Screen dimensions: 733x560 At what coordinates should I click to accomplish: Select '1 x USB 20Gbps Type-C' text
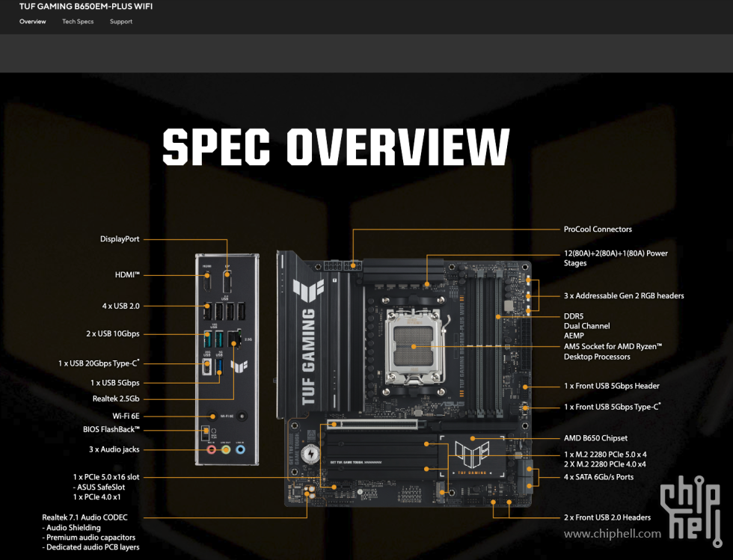[x=99, y=363]
